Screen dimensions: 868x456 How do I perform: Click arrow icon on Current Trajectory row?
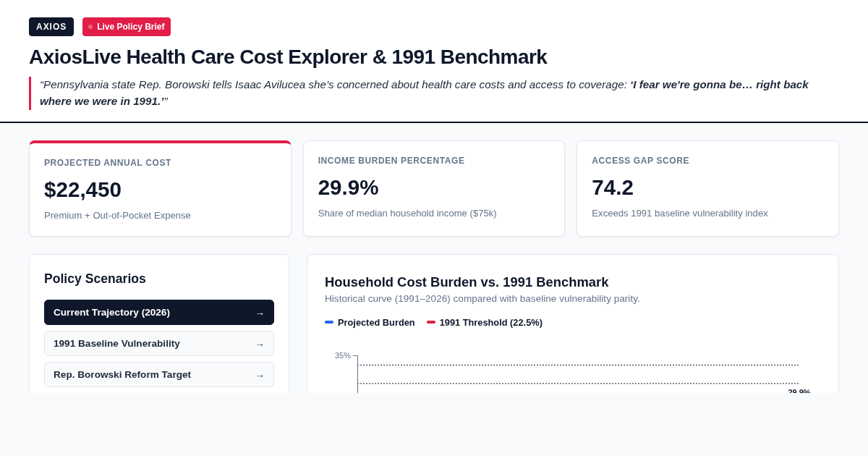coord(260,313)
